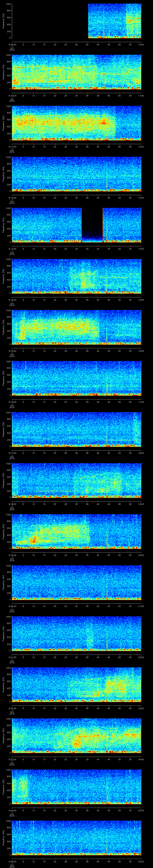This screenshot has width=153, height=868.
Task: Click the 10:00 end label of the first spectrogram
Action: pyautogui.click(x=141, y=44)
